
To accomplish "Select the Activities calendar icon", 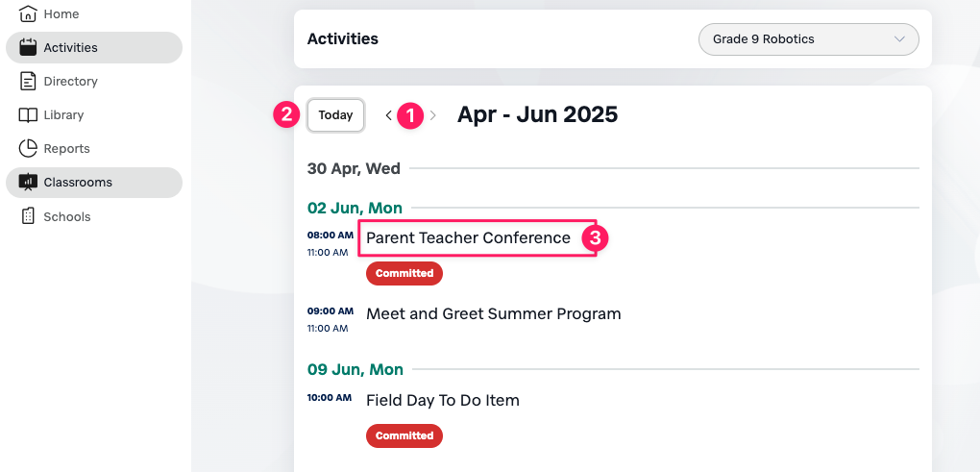I will coord(28,47).
